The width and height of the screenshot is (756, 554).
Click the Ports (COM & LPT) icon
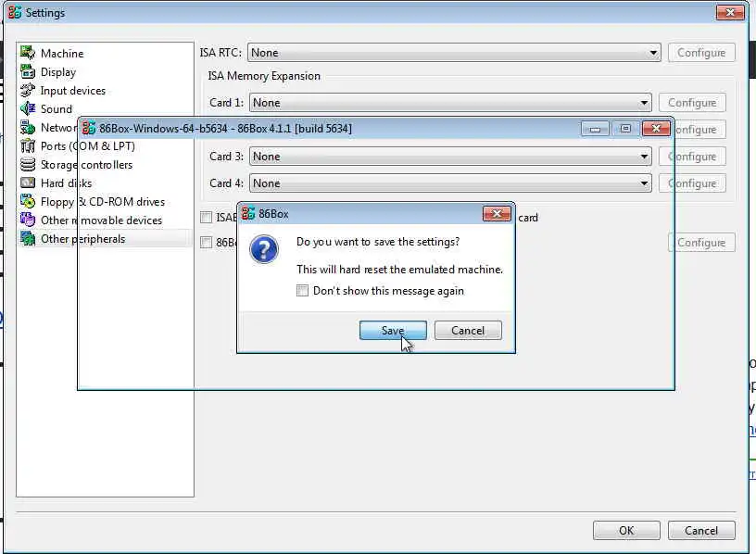[28, 145]
